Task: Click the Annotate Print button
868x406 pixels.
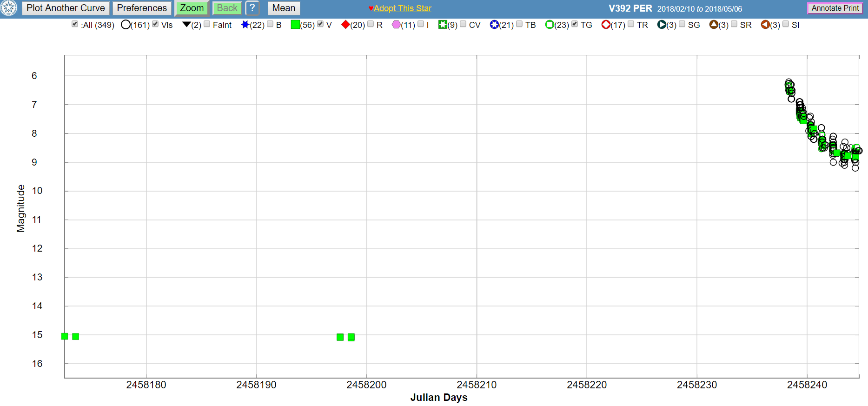Action: point(835,8)
